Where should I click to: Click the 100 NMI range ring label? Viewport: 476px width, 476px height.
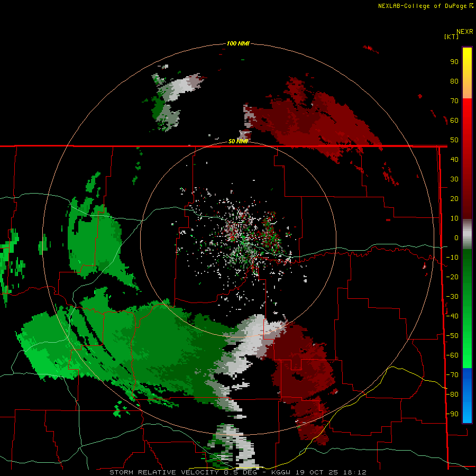(238, 43)
